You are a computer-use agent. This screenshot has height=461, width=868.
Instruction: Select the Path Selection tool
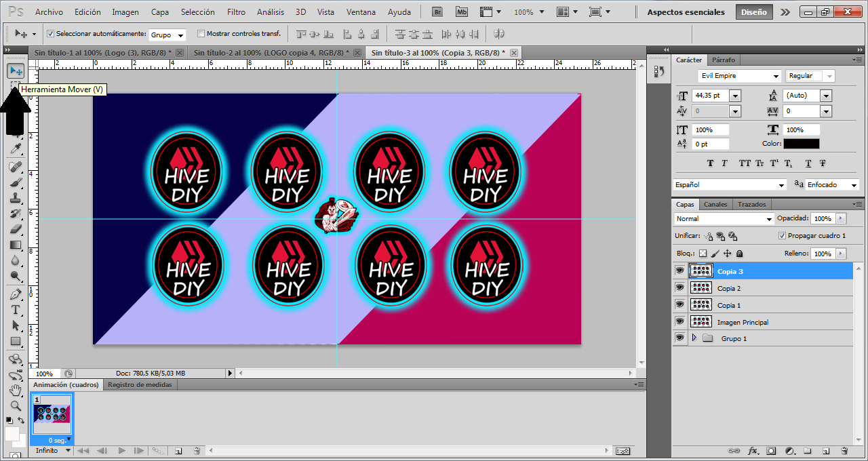tap(16, 326)
